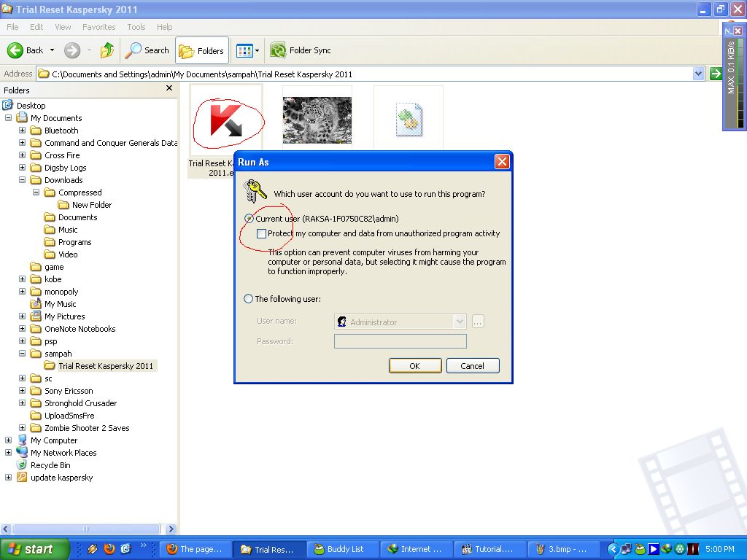This screenshot has height=560, width=747.
Task: Select The following user radio button
Action: pyautogui.click(x=248, y=298)
